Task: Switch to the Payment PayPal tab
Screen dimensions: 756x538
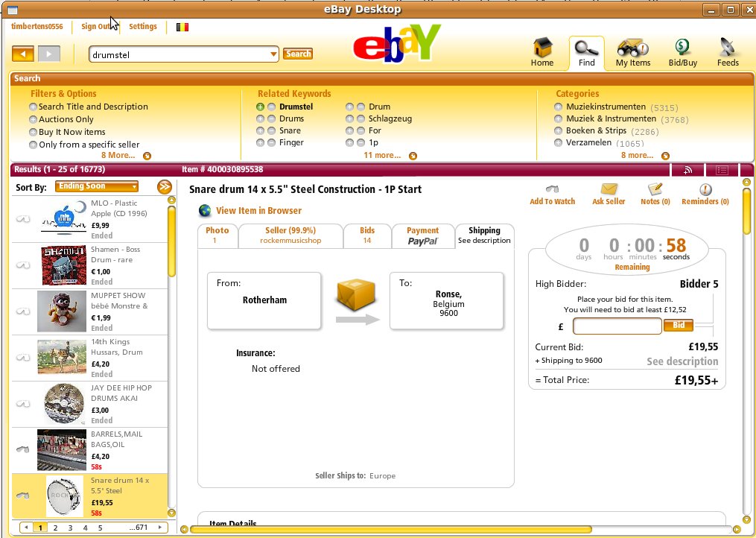Action: point(423,235)
